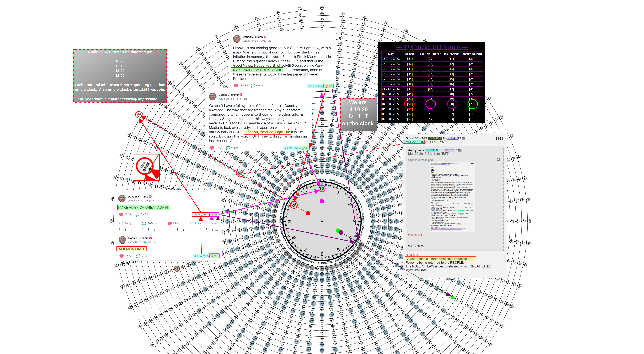This screenshot has width=644, height=354.
Task: Click the retruth arrows beside 5,219
Action: (x=228, y=148)
